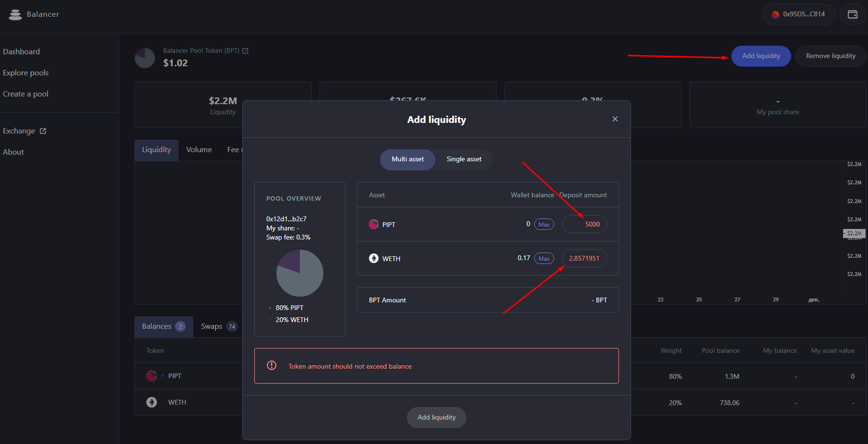Click the Wallet balance column header
Viewport: 868px width, 444px height.
532,195
